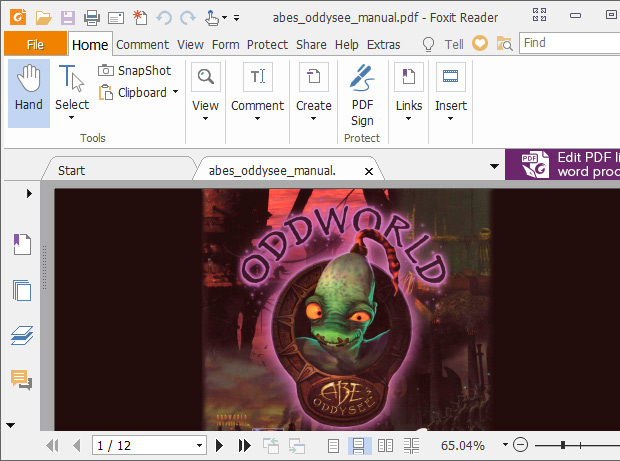Open the Comment ribbon tab

(142, 44)
